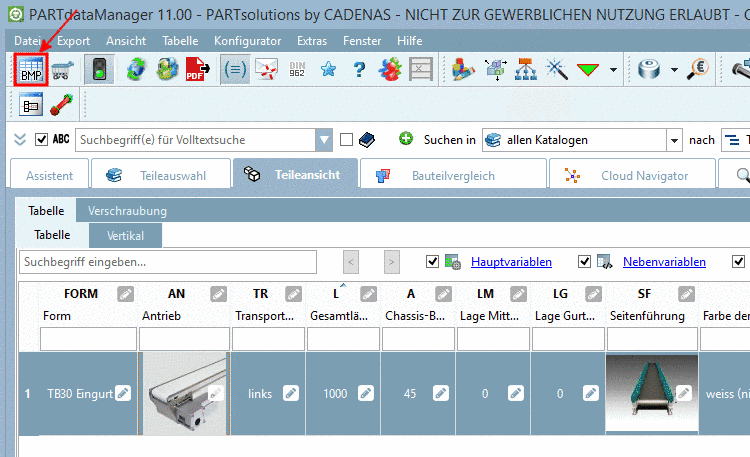Click the gray cylinder part icon
The width and height of the screenshot is (750, 457).
(x=649, y=70)
